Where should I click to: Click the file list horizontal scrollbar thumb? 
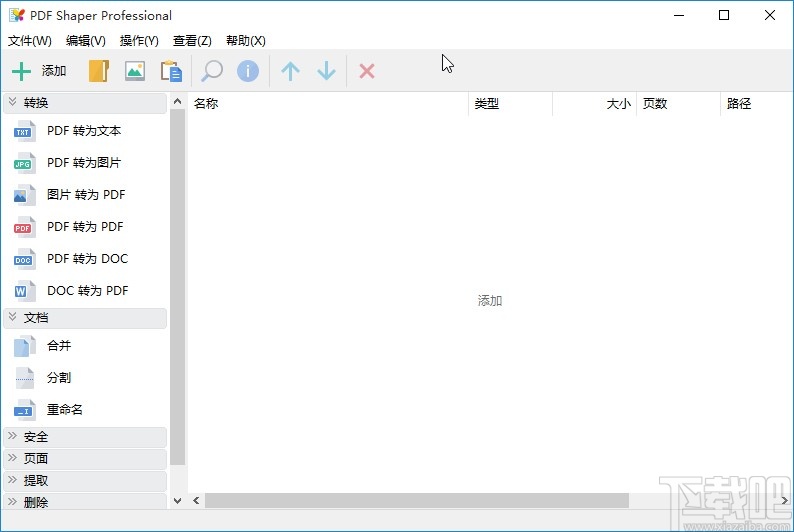point(417,501)
